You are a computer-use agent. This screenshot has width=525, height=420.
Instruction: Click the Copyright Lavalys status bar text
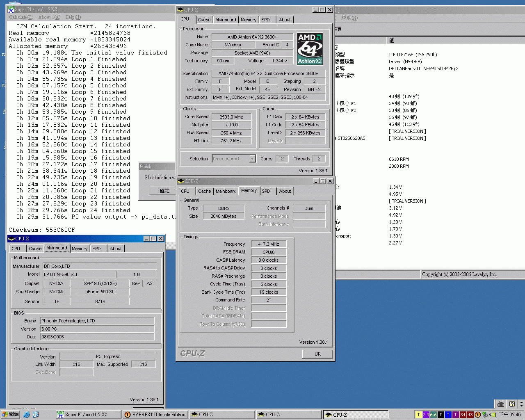pyautogui.click(x=459, y=274)
